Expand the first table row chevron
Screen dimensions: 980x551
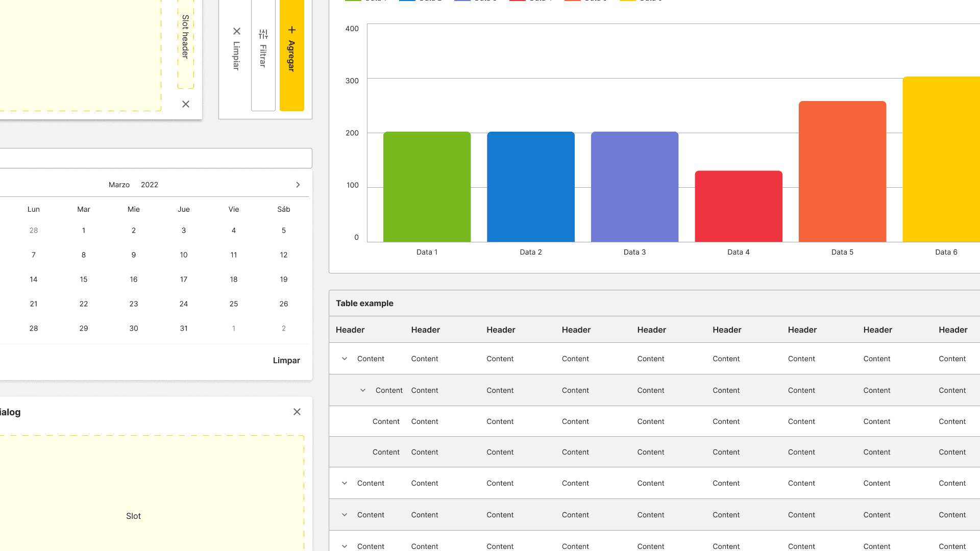tap(345, 359)
